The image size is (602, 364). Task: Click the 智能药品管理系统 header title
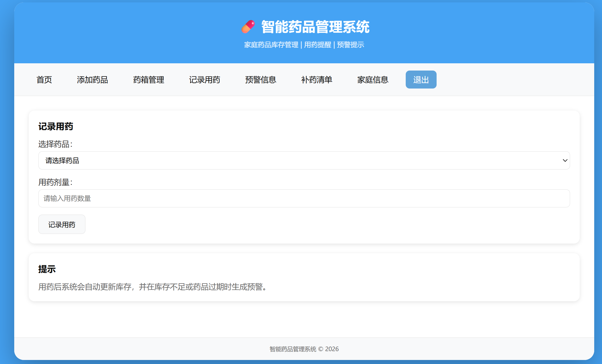(x=315, y=27)
